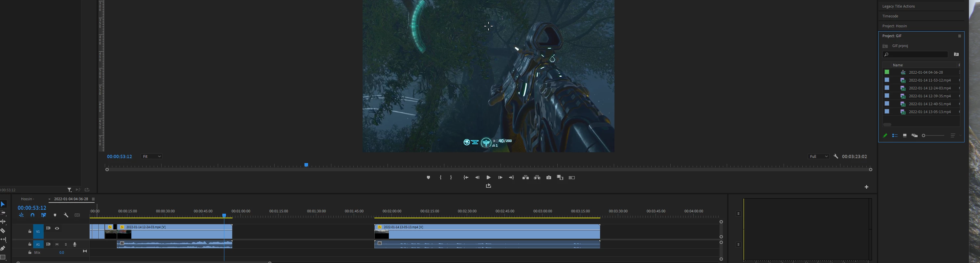The width and height of the screenshot is (980, 263).
Task: Play the program monitor
Action: (x=488, y=178)
